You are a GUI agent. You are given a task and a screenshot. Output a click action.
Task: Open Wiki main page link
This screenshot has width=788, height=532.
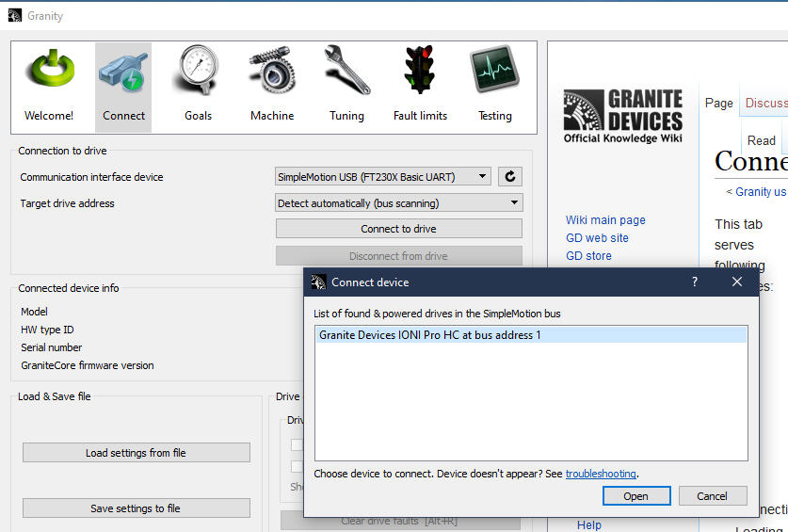pos(605,219)
